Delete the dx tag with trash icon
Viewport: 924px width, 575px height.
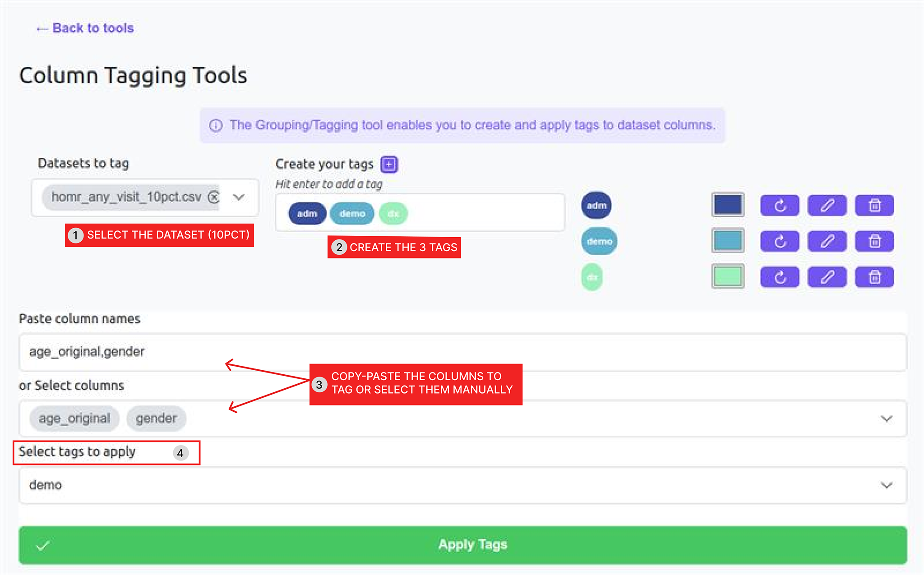point(874,277)
